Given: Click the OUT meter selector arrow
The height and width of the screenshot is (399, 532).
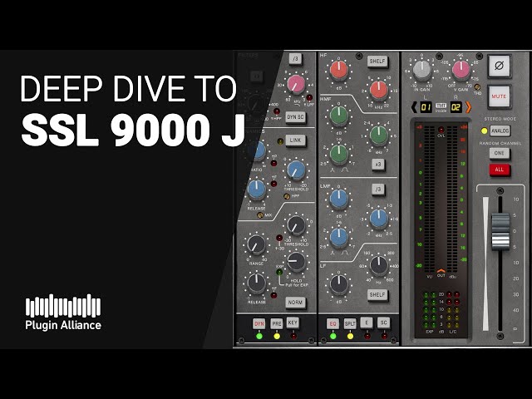Looking at the screenshot, I should (x=441, y=271).
